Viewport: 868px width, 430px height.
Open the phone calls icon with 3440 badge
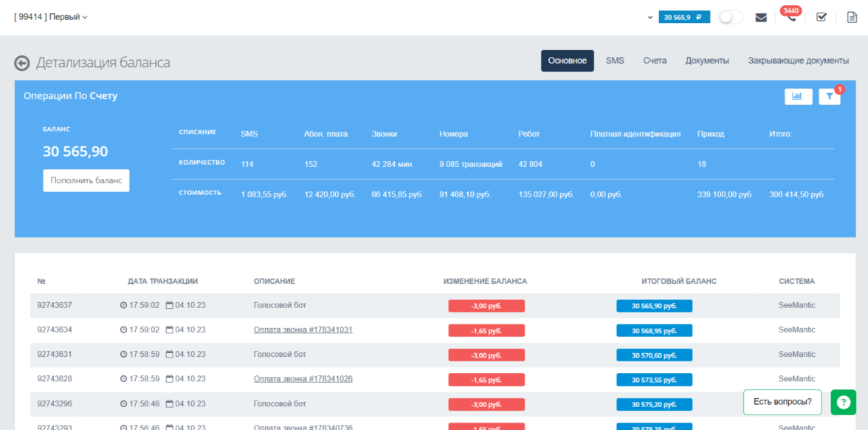[791, 18]
